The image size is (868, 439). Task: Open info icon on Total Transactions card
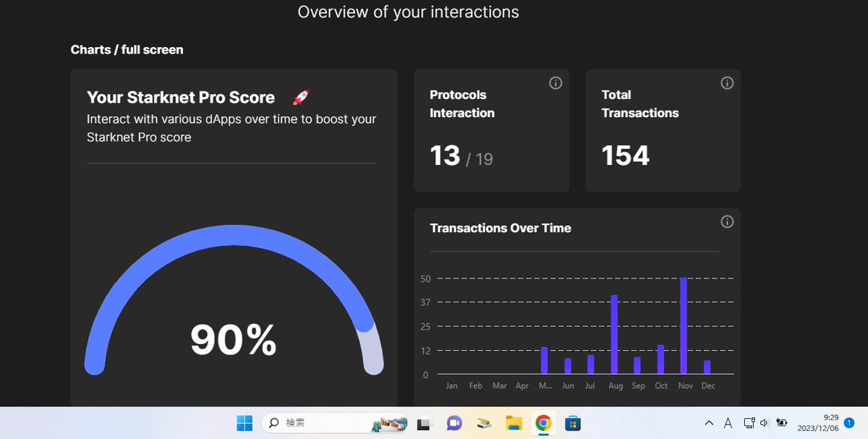(x=728, y=83)
